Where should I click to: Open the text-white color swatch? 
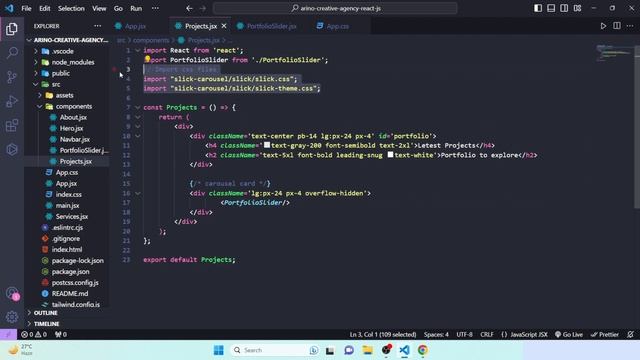[x=390, y=155]
